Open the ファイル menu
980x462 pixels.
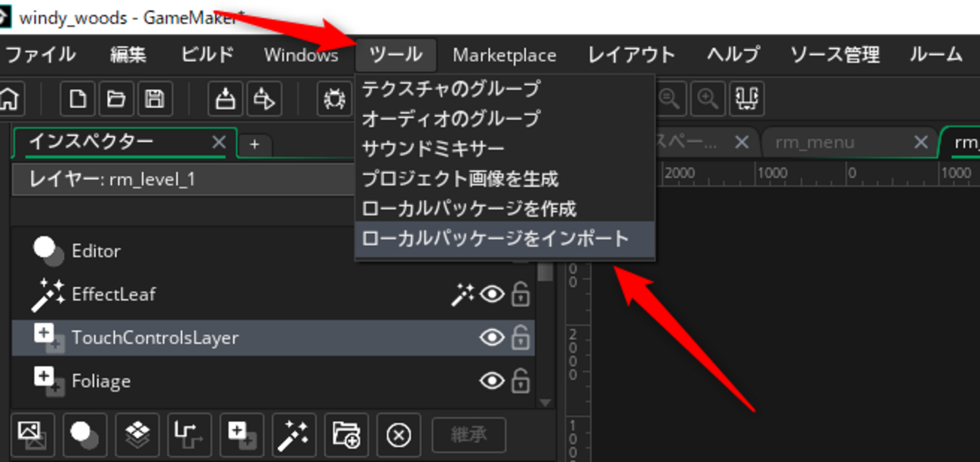pyautogui.click(x=41, y=54)
